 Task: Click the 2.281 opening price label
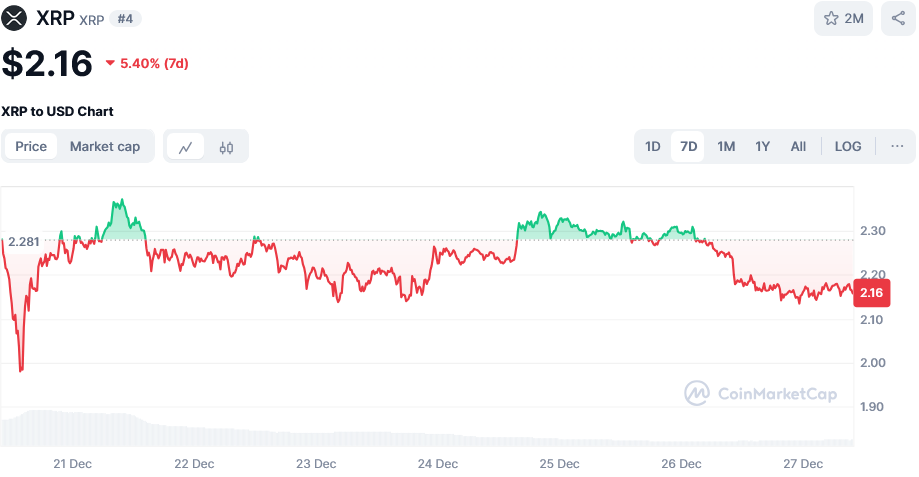24,242
